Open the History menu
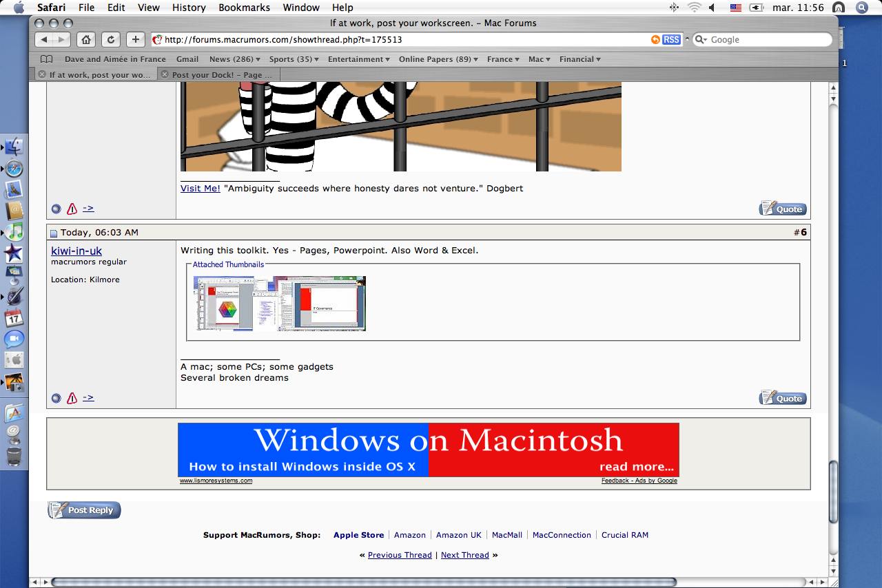882x588 pixels. coord(189,8)
